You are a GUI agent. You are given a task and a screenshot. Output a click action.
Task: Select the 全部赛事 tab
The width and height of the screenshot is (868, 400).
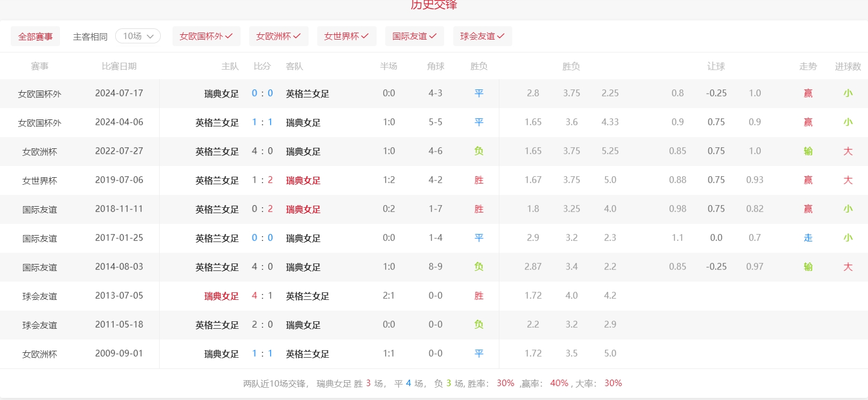pyautogui.click(x=35, y=36)
